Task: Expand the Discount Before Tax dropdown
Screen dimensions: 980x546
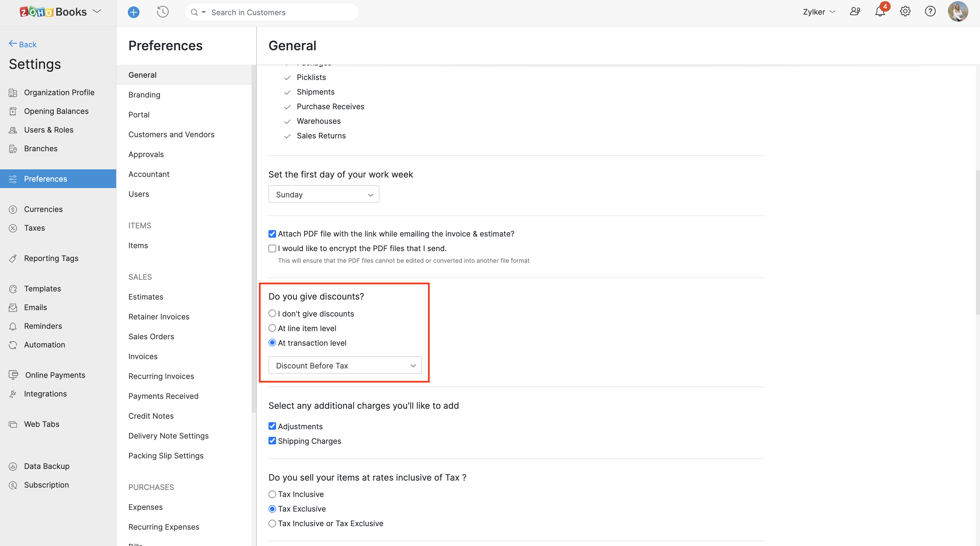Action: point(345,365)
